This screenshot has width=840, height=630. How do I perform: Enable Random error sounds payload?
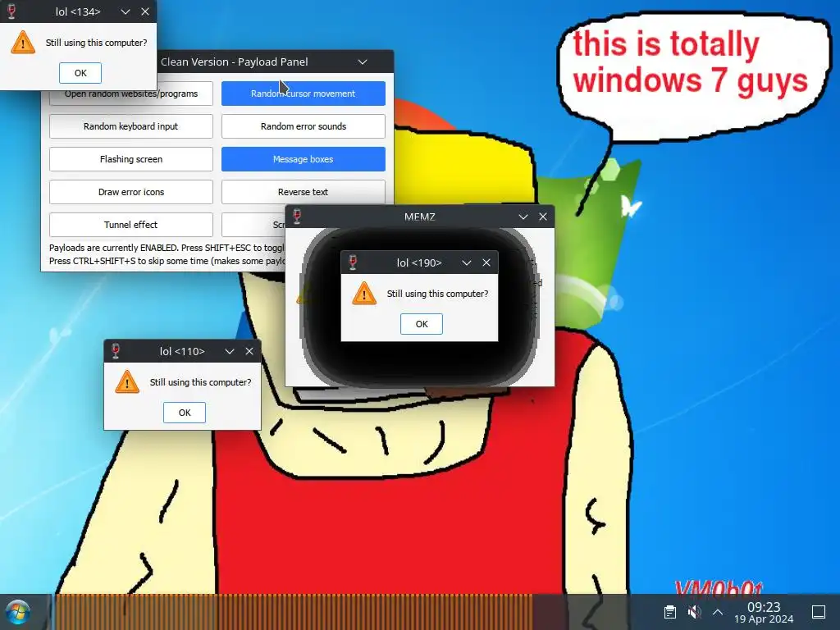(x=304, y=126)
